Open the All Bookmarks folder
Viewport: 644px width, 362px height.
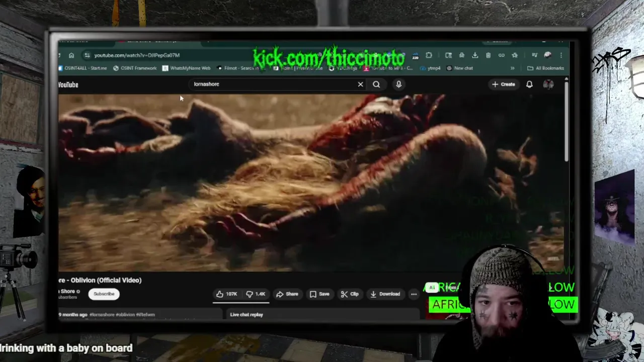point(546,68)
